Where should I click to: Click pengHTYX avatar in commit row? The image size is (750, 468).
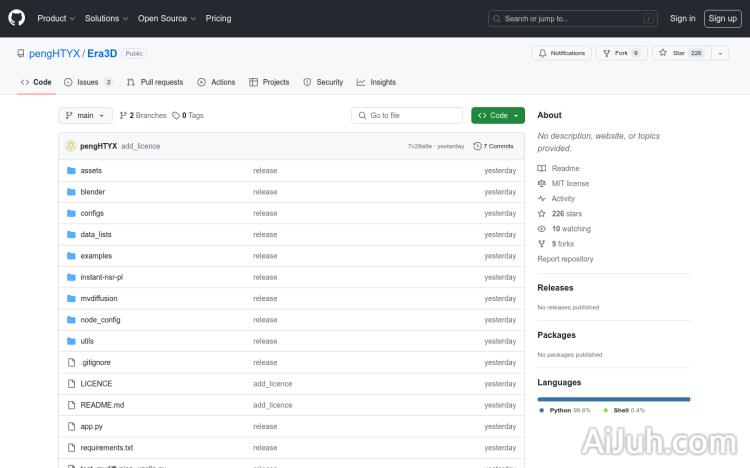point(71,146)
